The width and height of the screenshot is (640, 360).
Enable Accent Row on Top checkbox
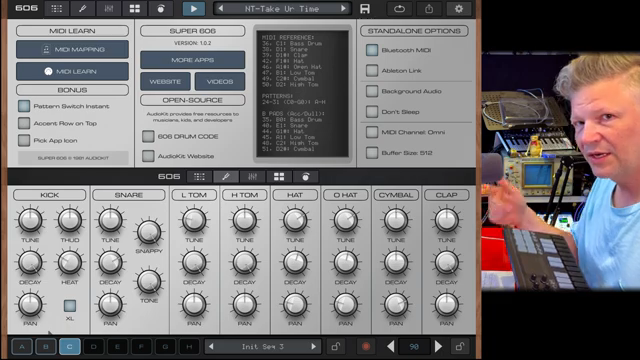(24, 123)
